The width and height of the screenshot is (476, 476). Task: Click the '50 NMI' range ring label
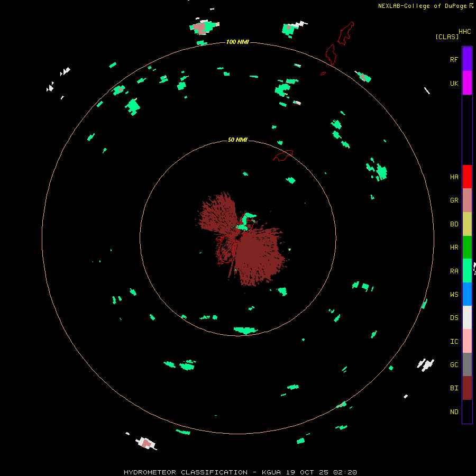tap(237, 140)
